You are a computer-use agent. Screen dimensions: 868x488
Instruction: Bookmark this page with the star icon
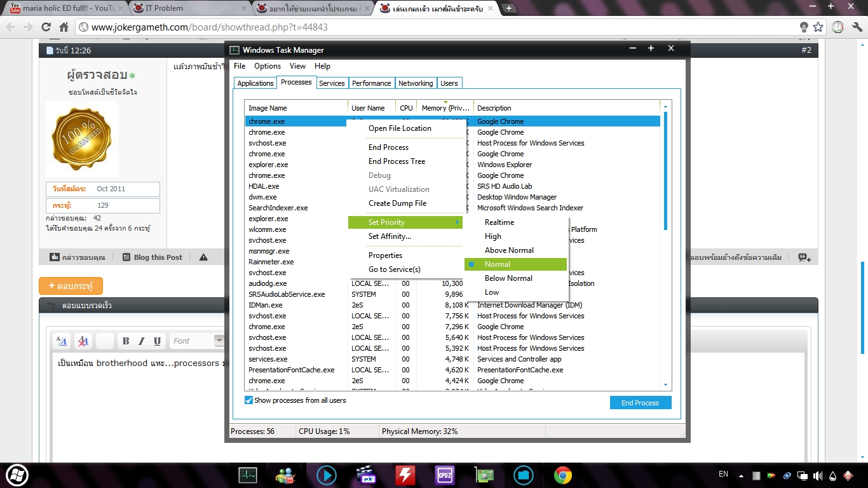[818, 27]
